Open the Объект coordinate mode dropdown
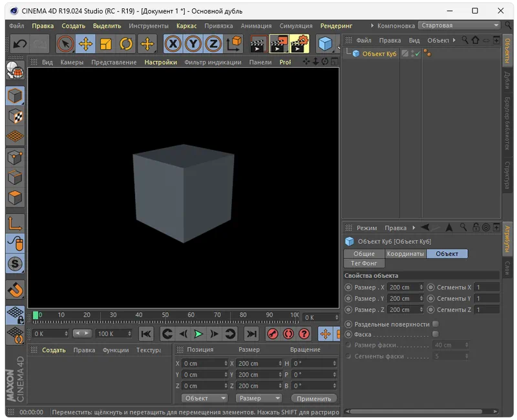This screenshot has width=517, height=420. (204, 398)
